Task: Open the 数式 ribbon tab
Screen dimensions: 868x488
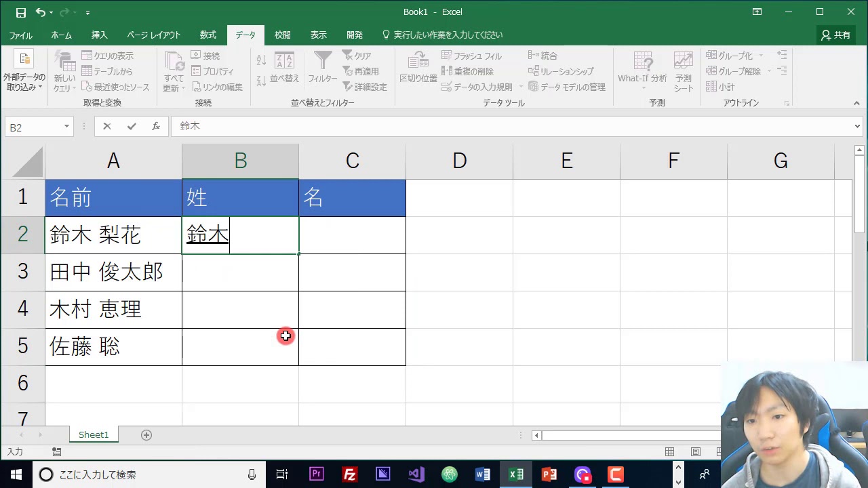Action: tap(208, 35)
